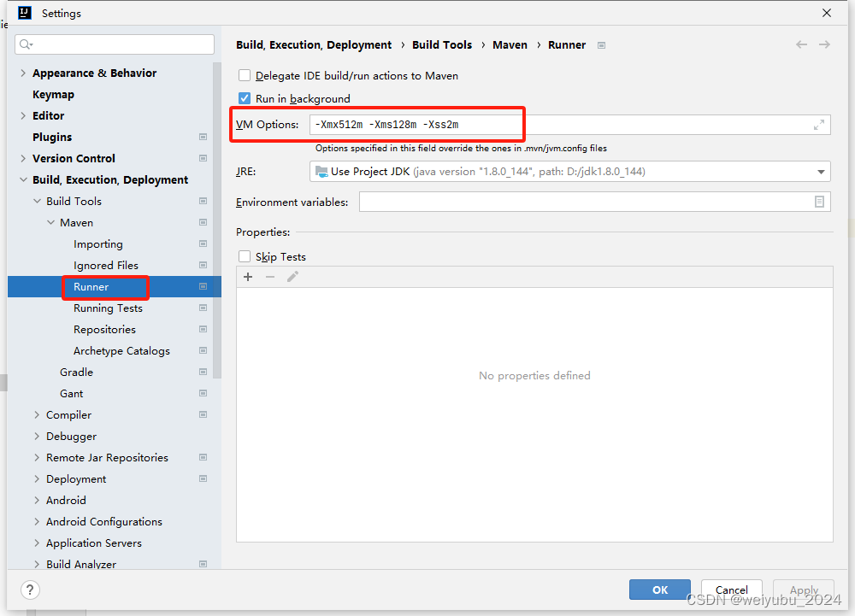Click the help question mark icon
855x616 pixels.
click(30, 590)
